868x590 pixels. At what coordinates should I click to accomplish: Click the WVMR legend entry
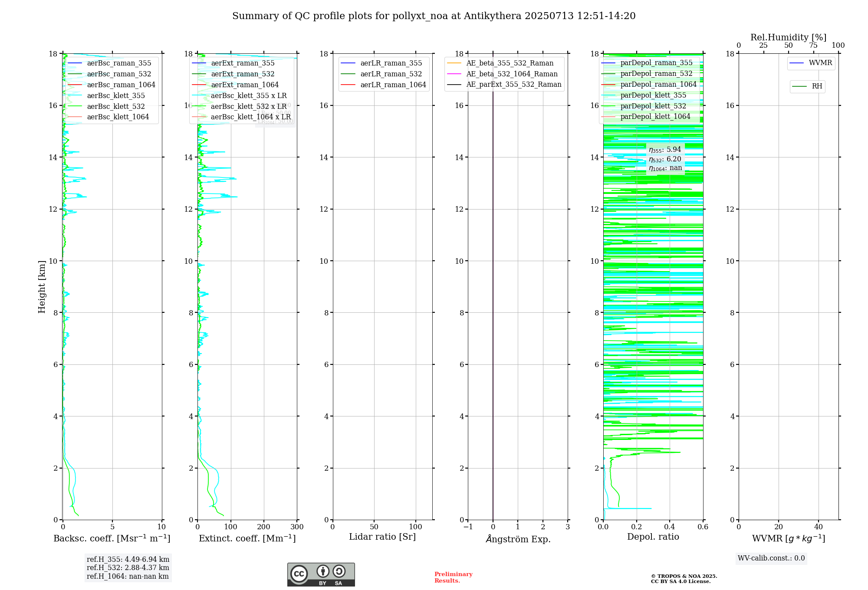[811, 63]
